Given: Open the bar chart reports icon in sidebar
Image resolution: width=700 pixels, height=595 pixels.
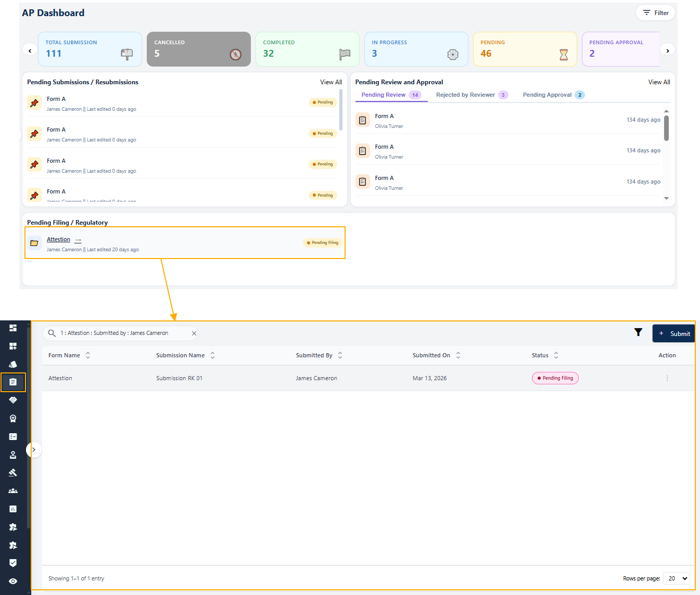Looking at the screenshot, I should pos(13,509).
